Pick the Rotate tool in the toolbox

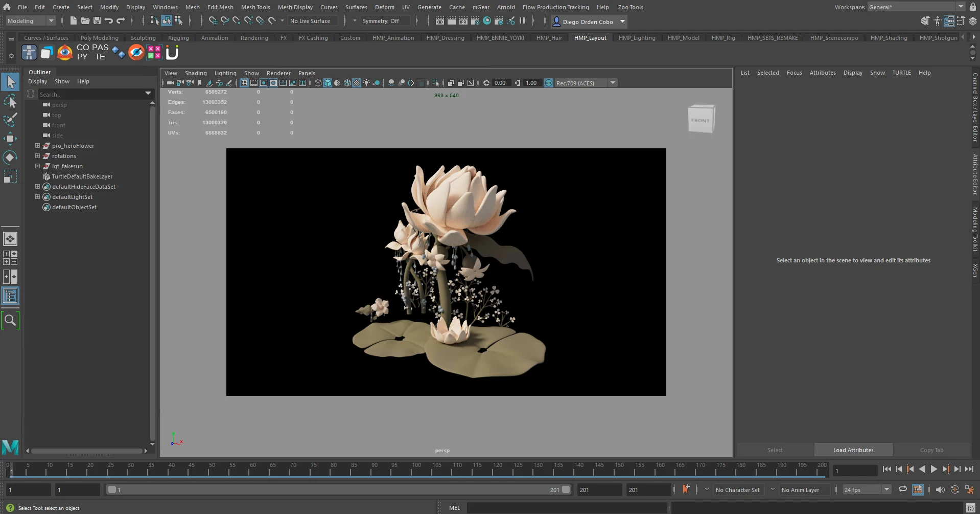coord(10,158)
